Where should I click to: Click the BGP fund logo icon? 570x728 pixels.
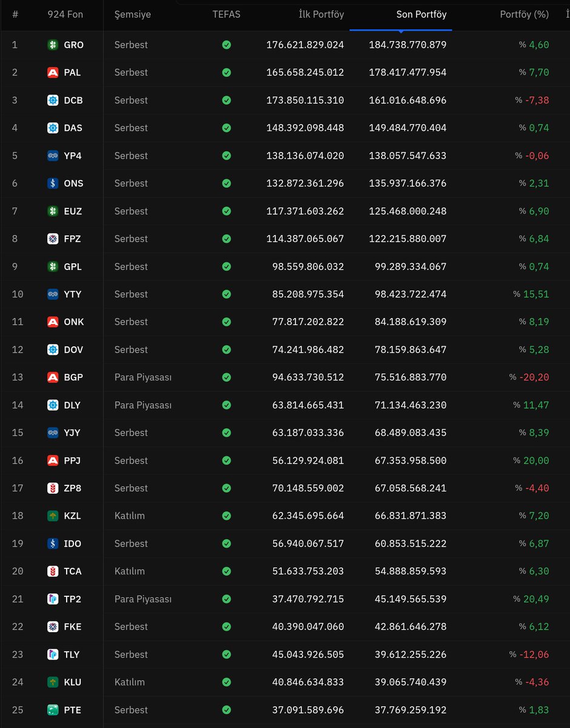[53, 377]
